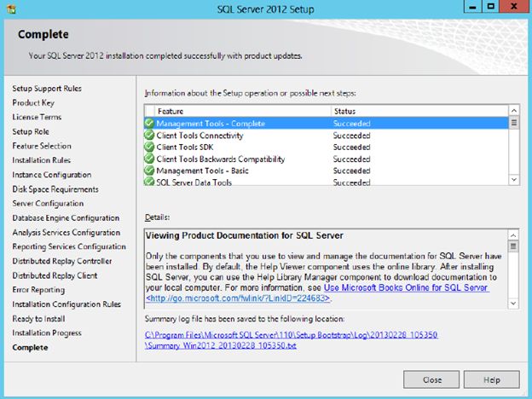Click the Database Engine Configuration step
532x399 pixels.
point(66,217)
